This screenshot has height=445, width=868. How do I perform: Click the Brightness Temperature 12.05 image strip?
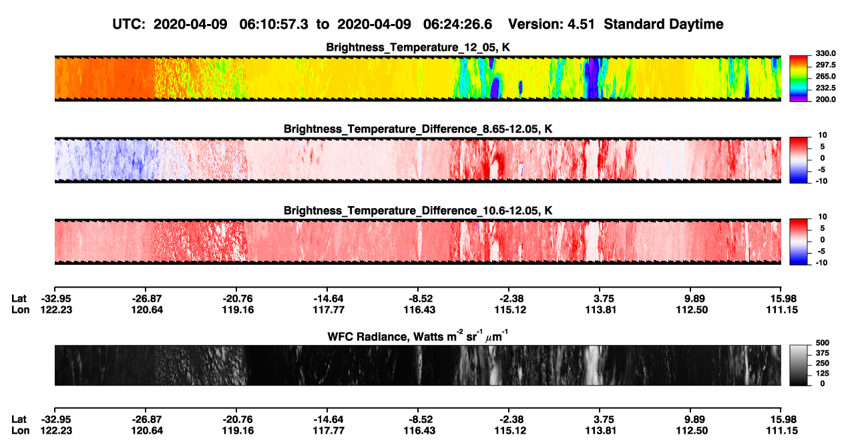417,78
